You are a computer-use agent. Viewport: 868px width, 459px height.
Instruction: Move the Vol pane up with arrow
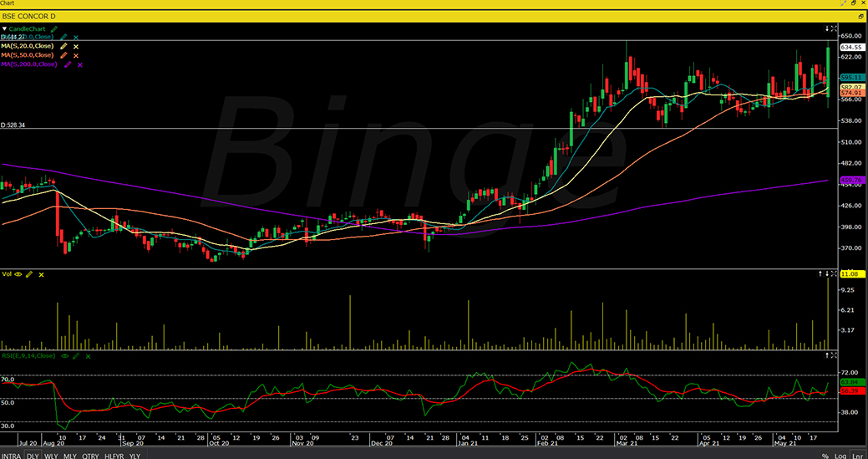click(821, 273)
